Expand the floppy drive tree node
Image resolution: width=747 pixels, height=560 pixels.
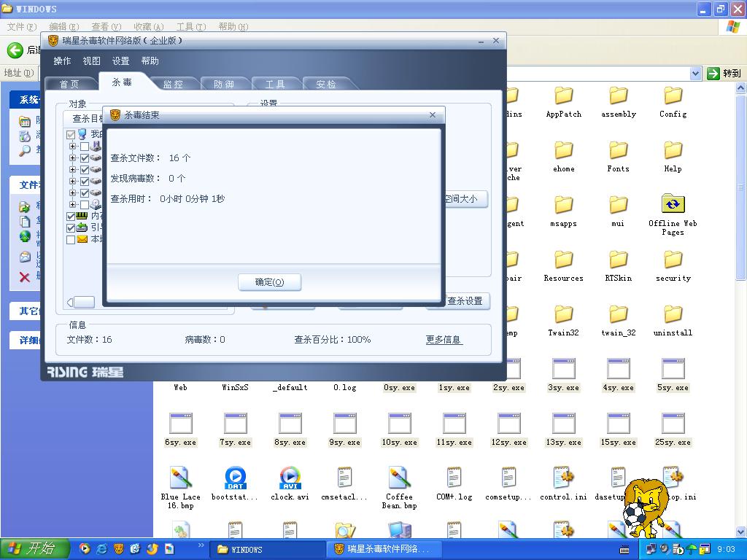pos(72,146)
